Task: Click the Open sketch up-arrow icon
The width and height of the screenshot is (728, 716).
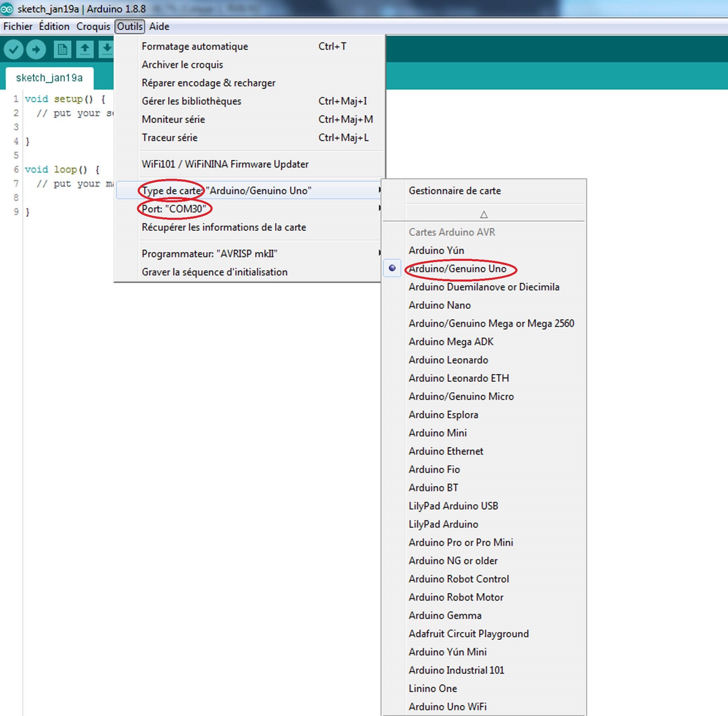Action: pyautogui.click(x=85, y=49)
